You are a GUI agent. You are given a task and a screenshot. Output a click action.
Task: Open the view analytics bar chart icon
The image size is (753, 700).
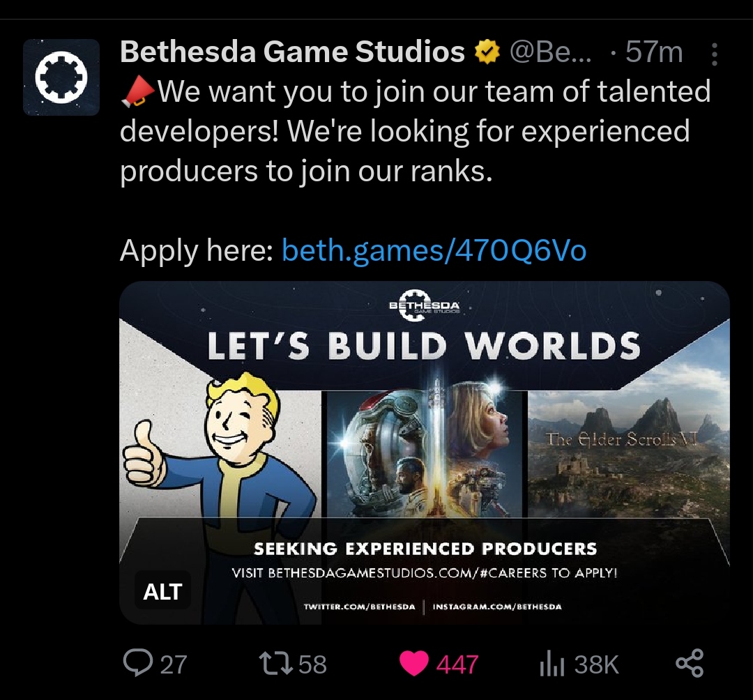pyautogui.click(x=550, y=664)
